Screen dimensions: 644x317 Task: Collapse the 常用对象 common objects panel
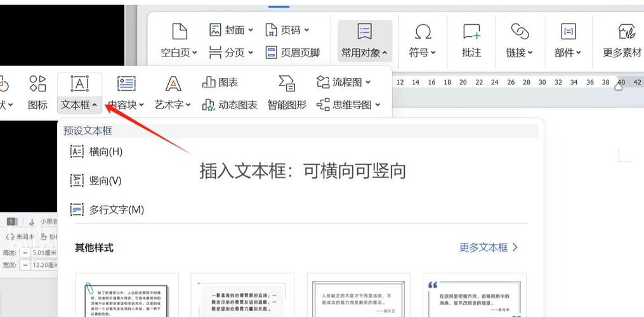pyautogui.click(x=365, y=41)
